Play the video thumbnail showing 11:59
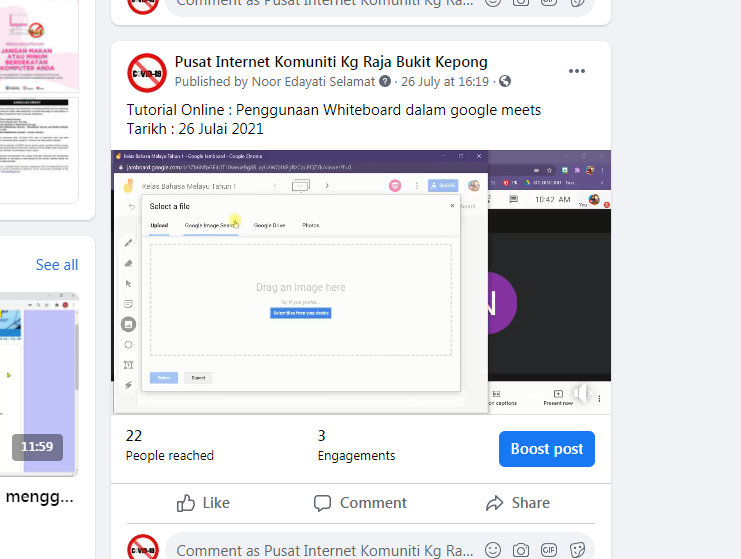 coord(38,385)
